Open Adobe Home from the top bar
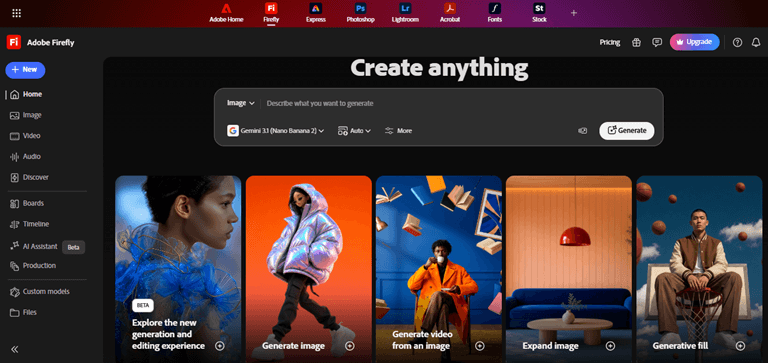Image resolution: width=768 pixels, height=363 pixels. pos(226,13)
